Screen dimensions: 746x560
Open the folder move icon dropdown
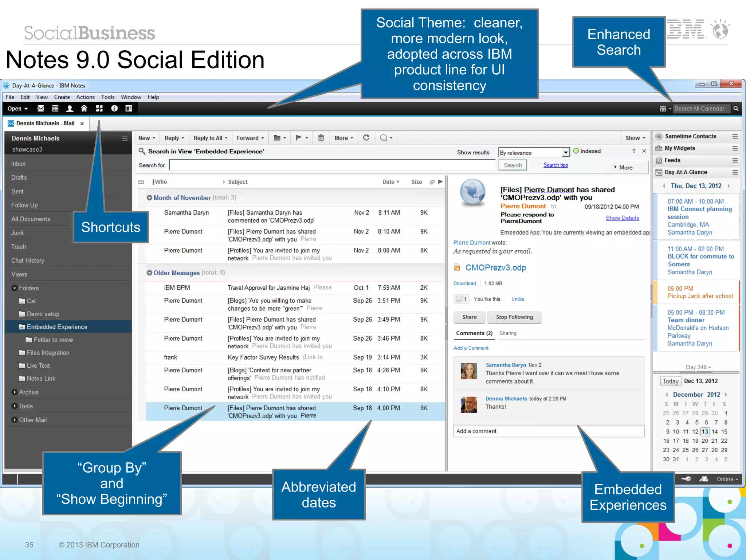(x=280, y=138)
